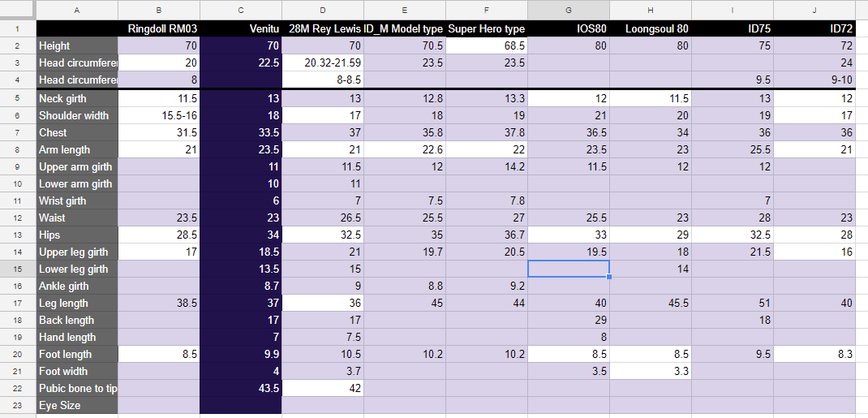This screenshot has height=418, width=868.
Task: Click the fill handle on selected cell G15
Action: (609, 276)
